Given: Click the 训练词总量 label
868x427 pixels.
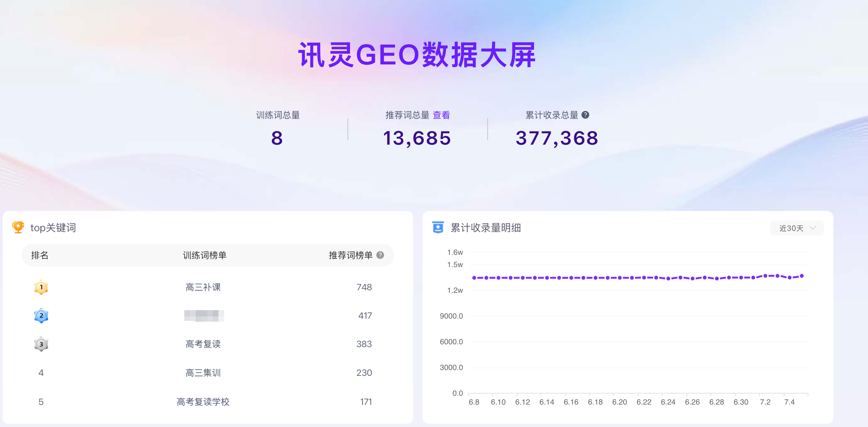Looking at the screenshot, I should (278, 115).
